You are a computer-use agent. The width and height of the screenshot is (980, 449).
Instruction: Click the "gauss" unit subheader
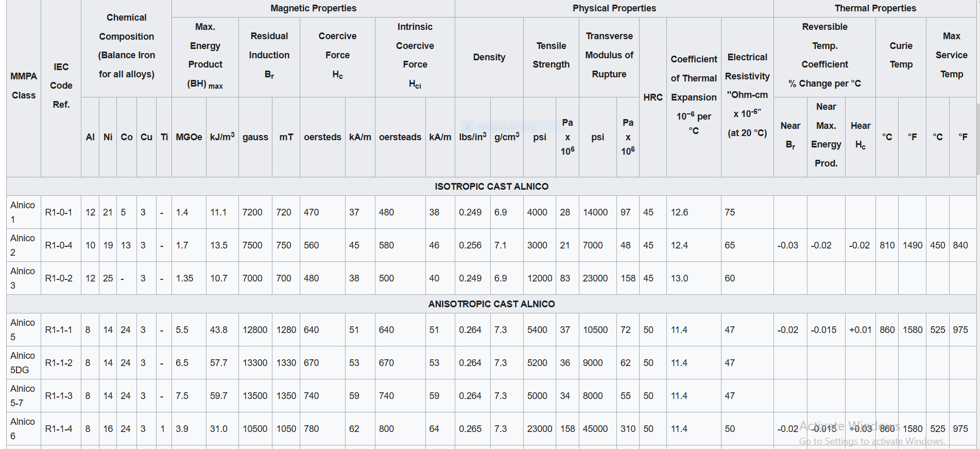coord(255,137)
